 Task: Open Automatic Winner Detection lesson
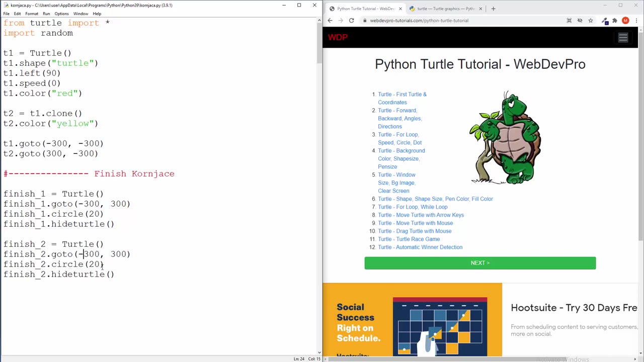pyautogui.click(x=420, y=247)
